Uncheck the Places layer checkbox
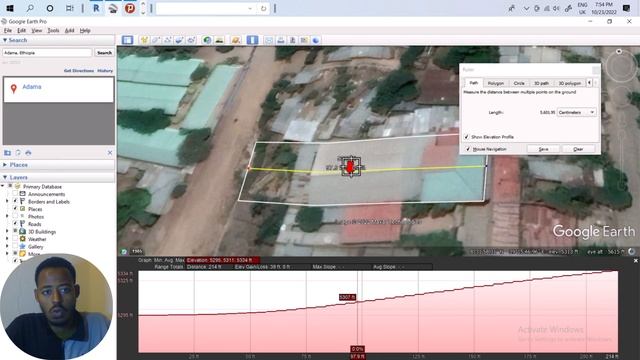The image size is (640, 360). (x=15, y=209)
